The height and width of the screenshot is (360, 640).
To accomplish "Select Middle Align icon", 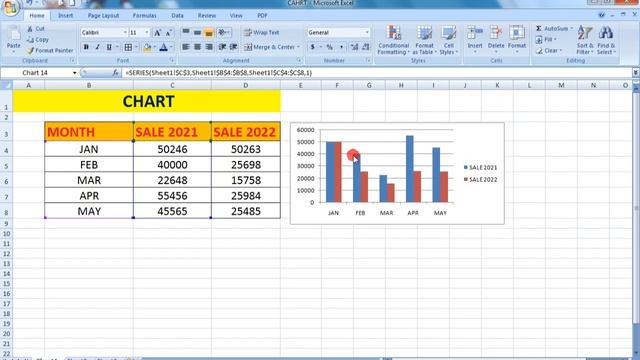I will (197, 32).
